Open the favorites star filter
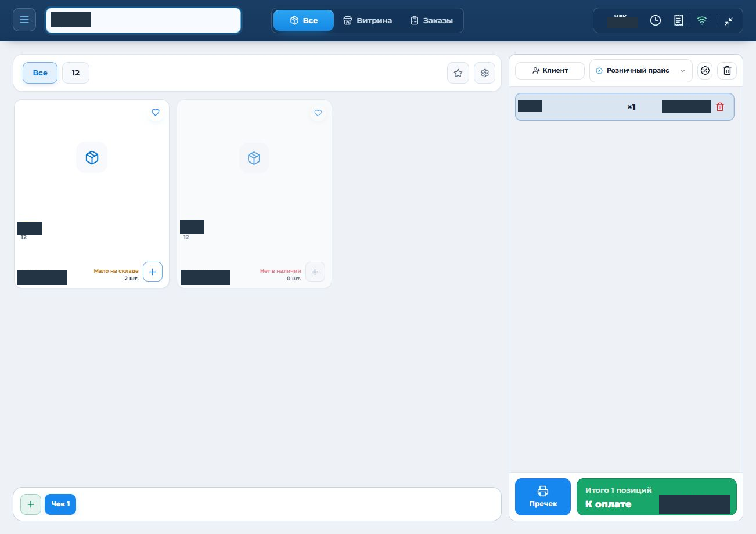 (458, 73)
